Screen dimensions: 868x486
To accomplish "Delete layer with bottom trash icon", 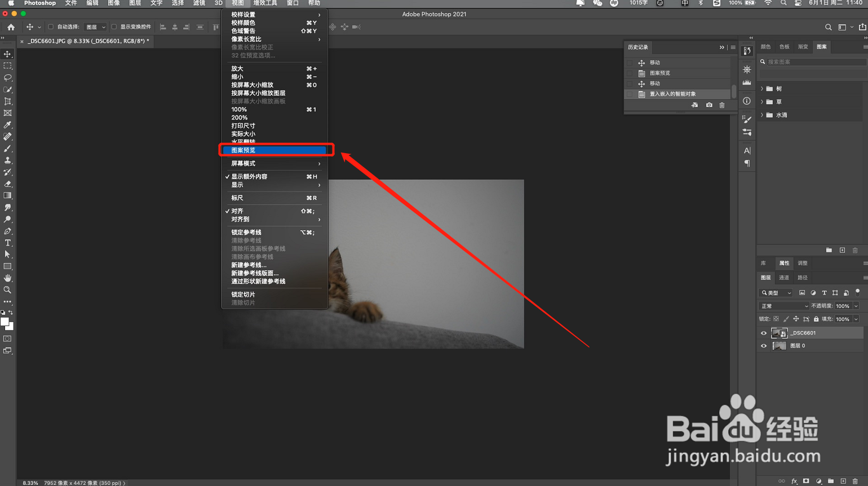I will point(855,481).
